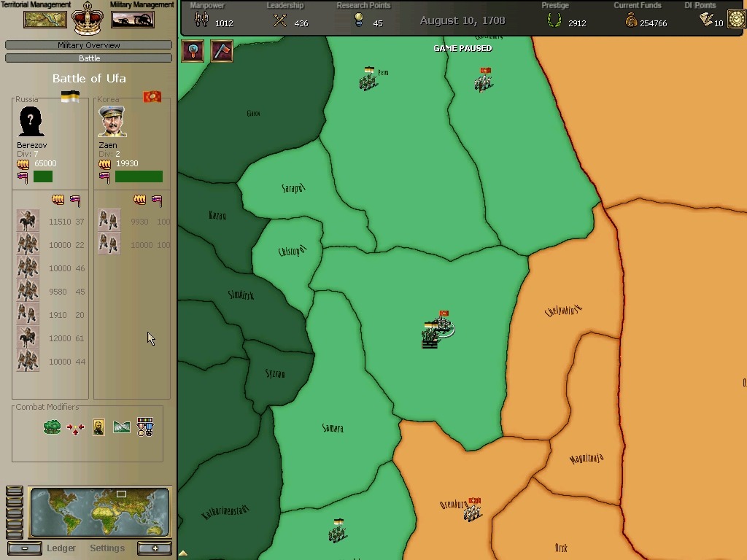Click the Orsk province label
The height and width of the screenshot is (560, 747).
click(x=561, y=548)
